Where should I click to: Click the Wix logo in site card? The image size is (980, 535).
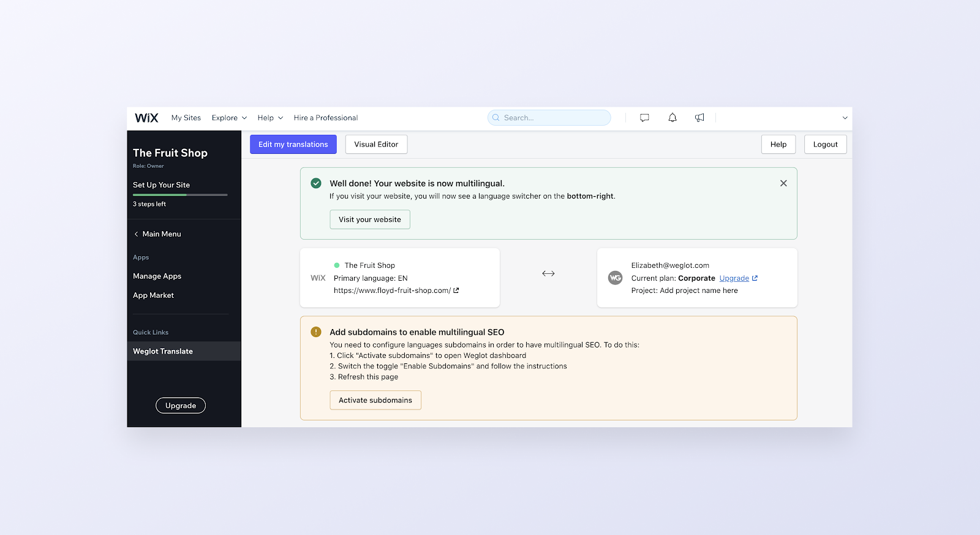click(318, 278)
